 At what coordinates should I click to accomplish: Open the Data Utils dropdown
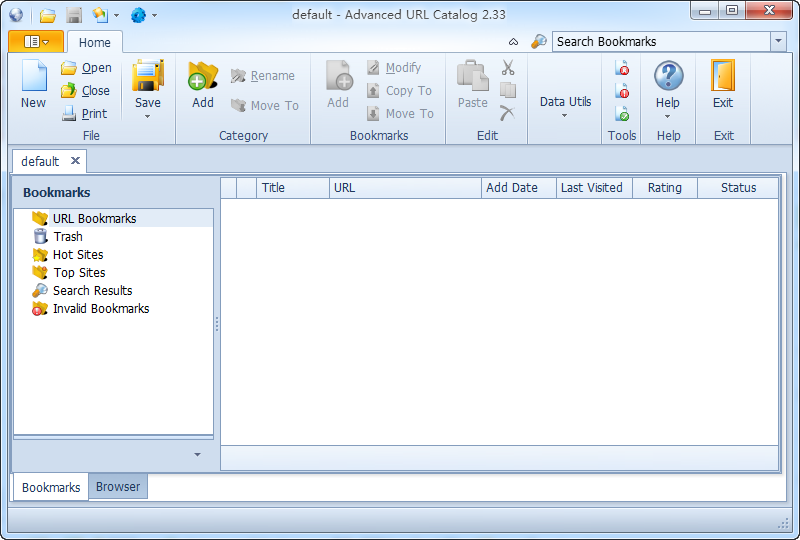(565, 106)
